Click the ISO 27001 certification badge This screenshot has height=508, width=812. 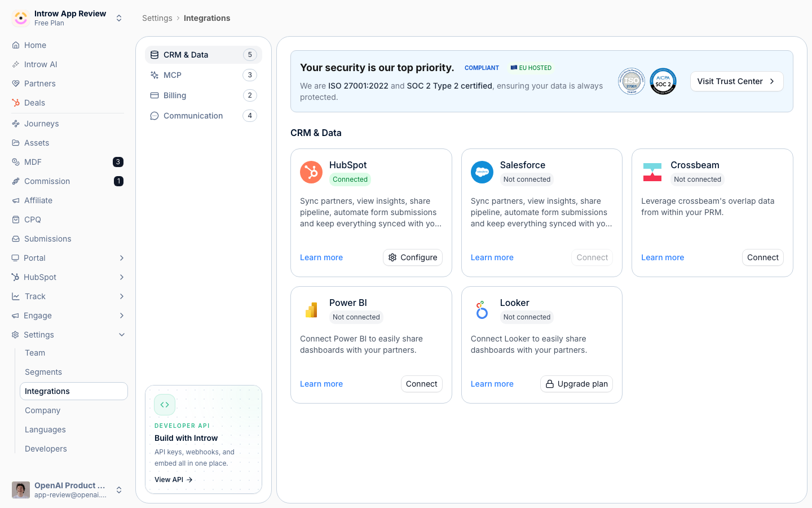tap(632, 81)
